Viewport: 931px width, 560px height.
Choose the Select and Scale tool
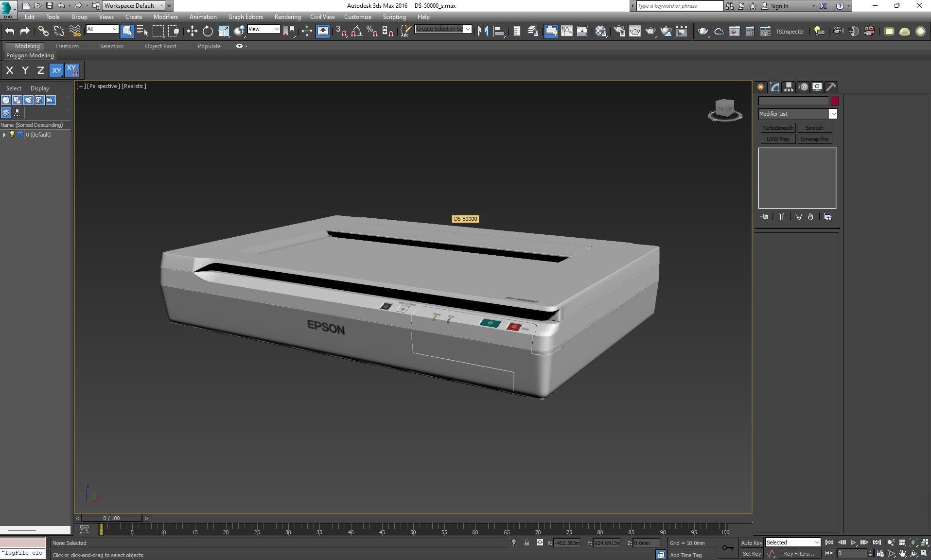[x=224, y=31]
